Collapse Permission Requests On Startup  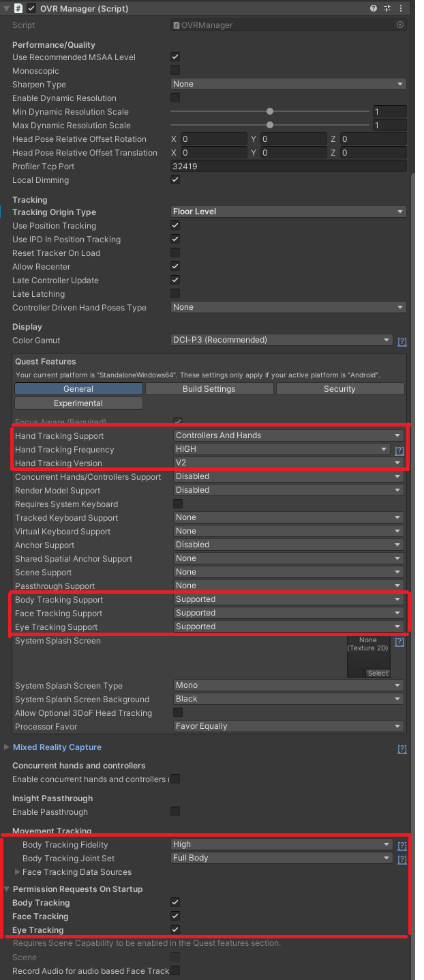click(x=7, y=889)
